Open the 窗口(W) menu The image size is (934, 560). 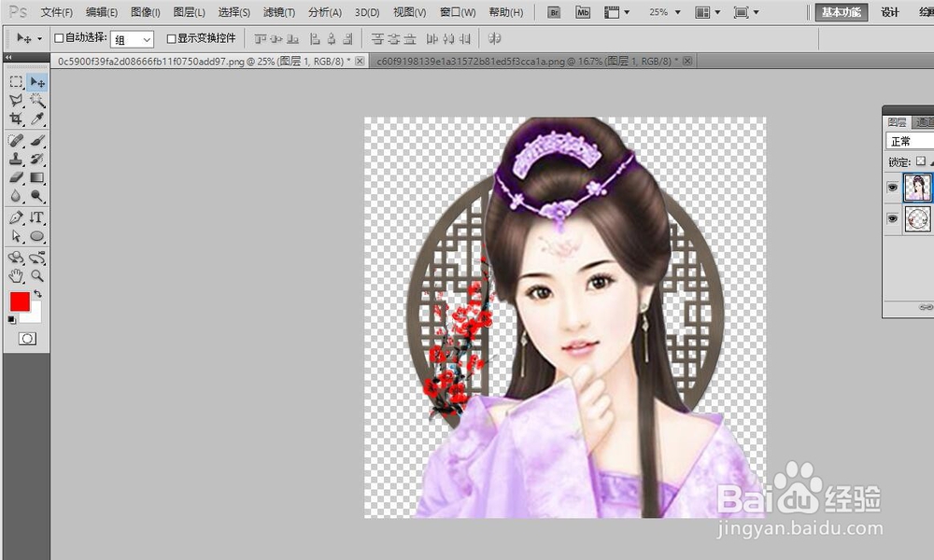(458, 12)
